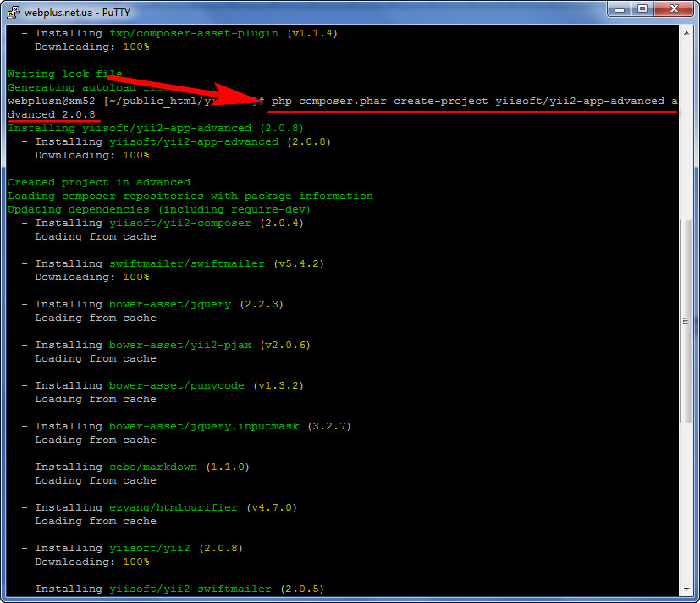Click 'Loading composer repositories with package information'
Image resolution: width=700 pixels, height=603 pixels.
point(190,196)
